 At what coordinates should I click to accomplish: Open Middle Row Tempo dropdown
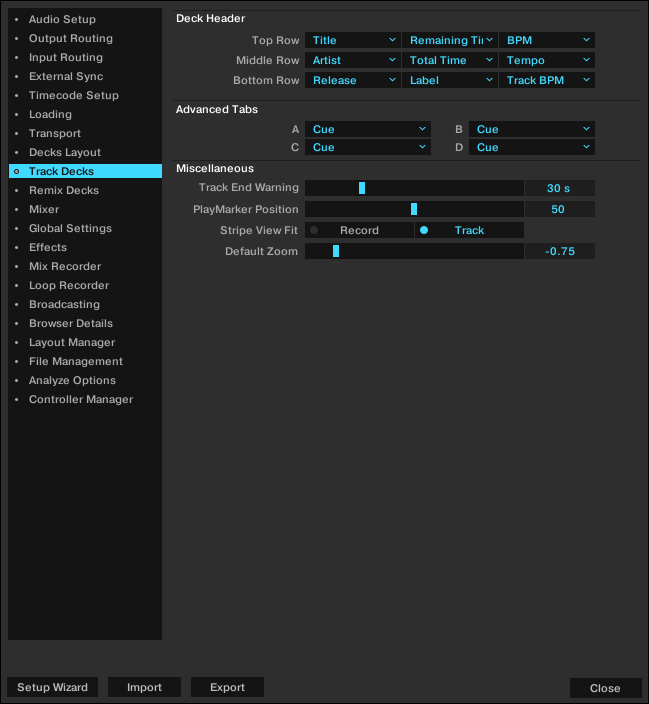(547, 60)
